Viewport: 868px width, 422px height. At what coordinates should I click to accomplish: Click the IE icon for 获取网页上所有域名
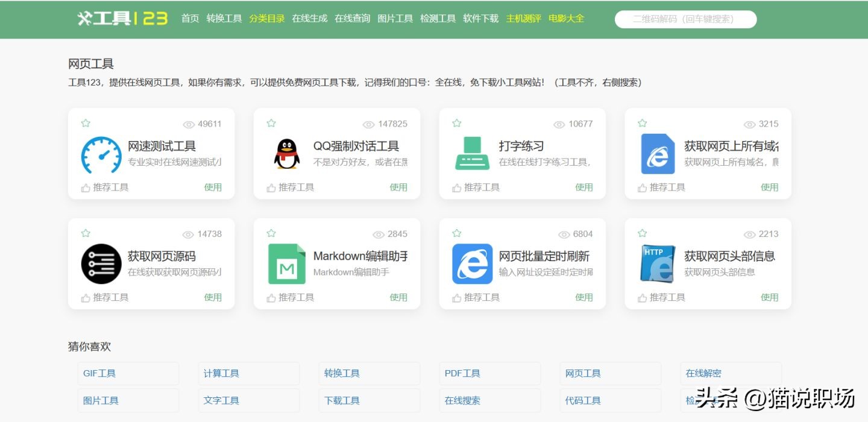coord(657,154)
